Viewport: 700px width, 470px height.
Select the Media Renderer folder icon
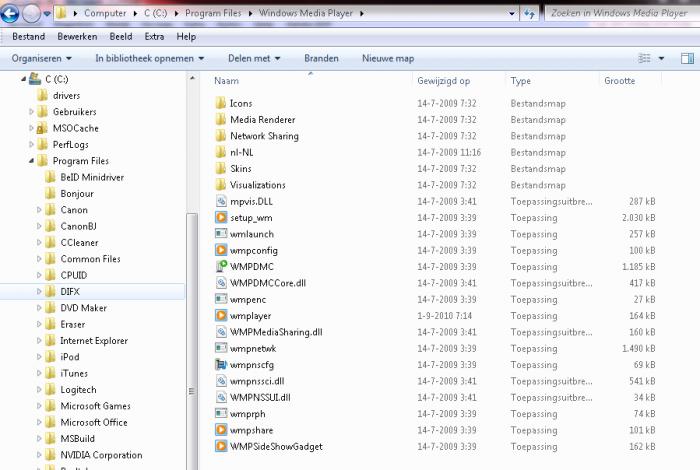(x=221, y=120)
